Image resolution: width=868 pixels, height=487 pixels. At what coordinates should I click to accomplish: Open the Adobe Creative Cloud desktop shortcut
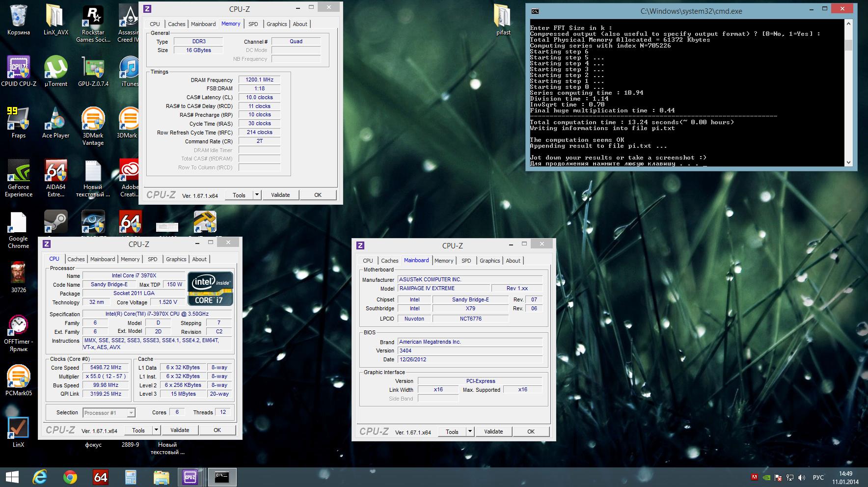coord(130,178)
